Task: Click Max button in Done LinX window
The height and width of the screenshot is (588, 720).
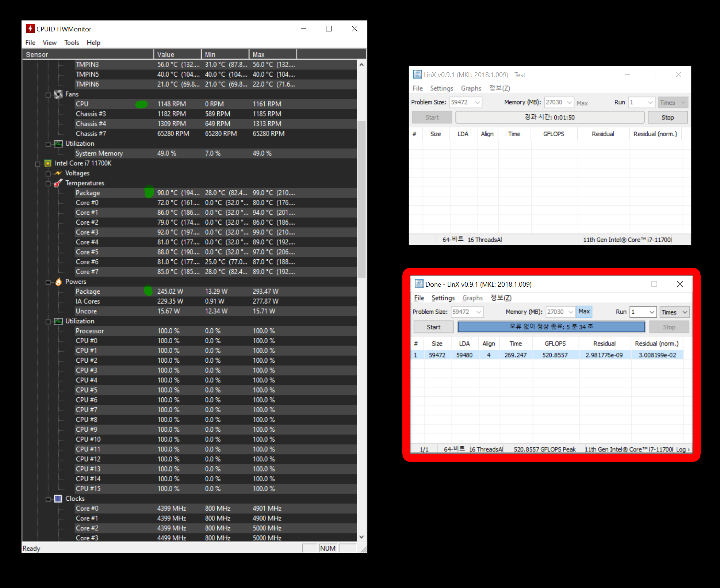Action: pyautogui.click(x=584, y=312)
